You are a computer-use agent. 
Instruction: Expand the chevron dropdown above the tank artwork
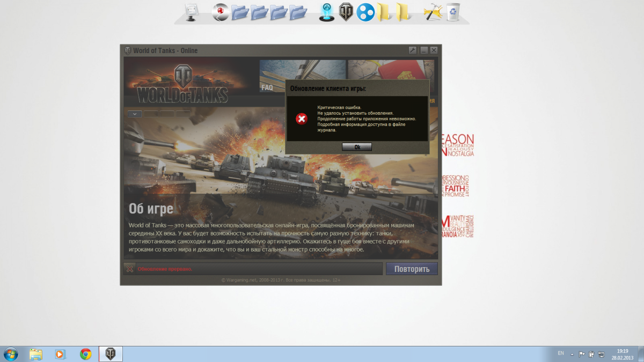pyautogui.click(x=135, y=114)
